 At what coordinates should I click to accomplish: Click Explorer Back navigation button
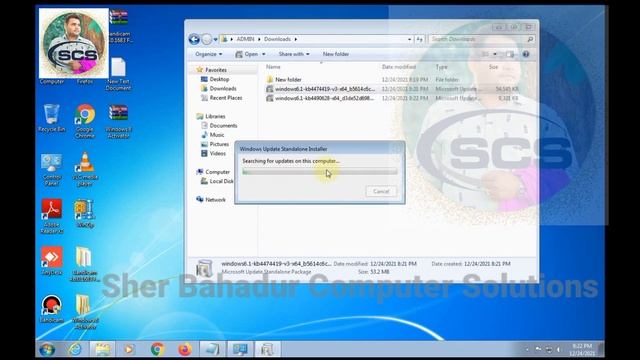pyautogui.click(x=194, y=39)
